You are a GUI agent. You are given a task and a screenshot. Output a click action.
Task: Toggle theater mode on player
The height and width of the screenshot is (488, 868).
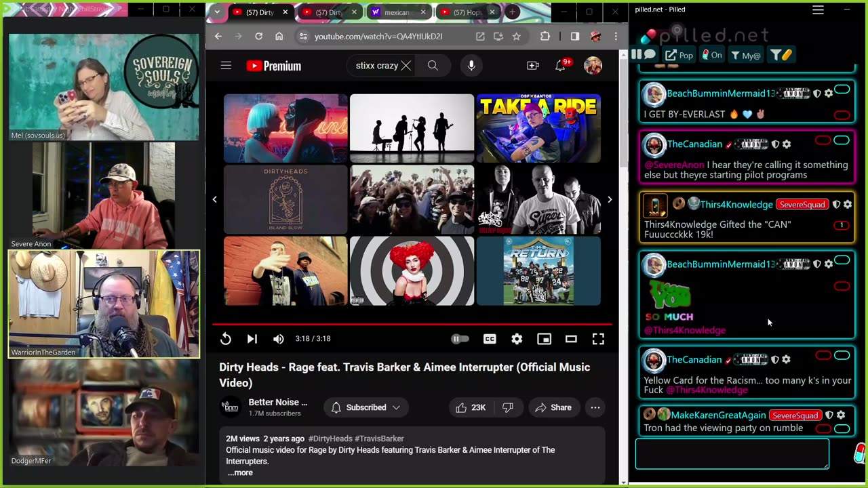(571, 339)
